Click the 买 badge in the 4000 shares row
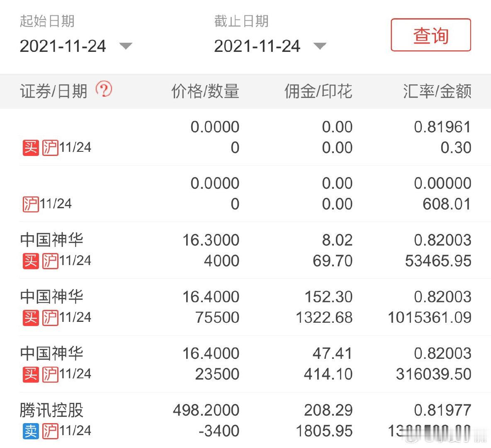The width and height of the screenshot is (491, 448). pyautogui.click(x=31, y=261)
